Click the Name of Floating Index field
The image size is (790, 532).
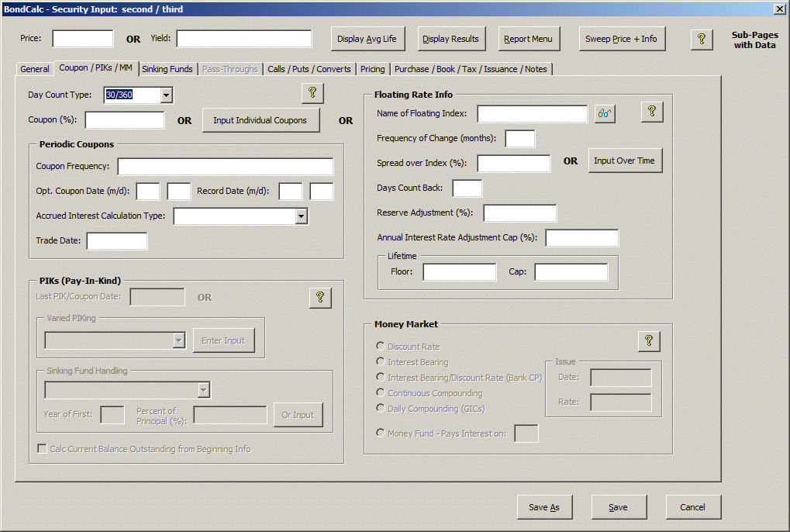coord(532,114)
